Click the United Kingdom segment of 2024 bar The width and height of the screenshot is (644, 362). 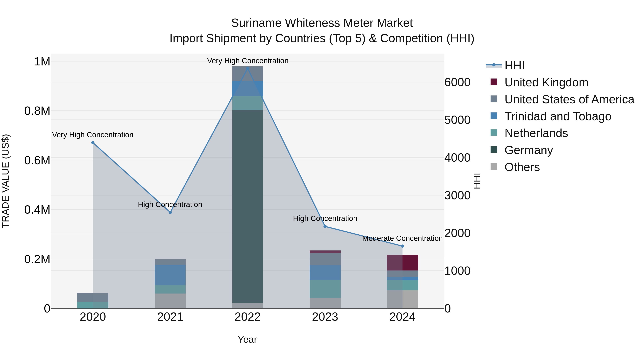[402, 263]
